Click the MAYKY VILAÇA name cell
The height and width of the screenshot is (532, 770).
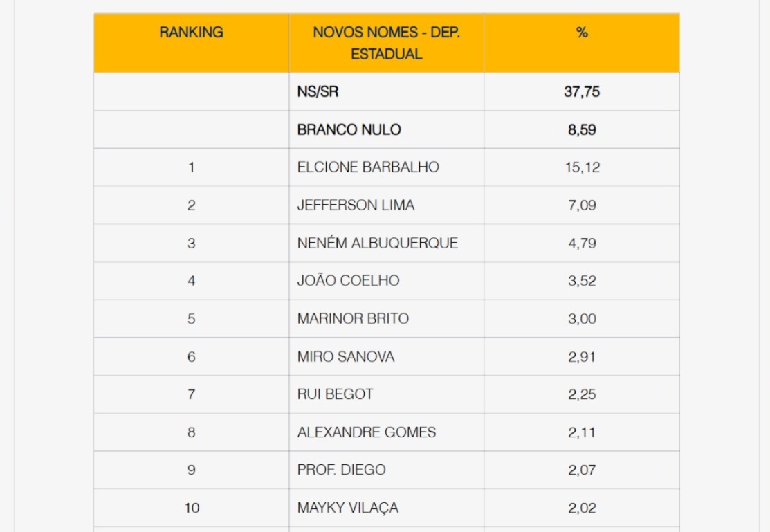pyautogui.click(x=348, y=508)
